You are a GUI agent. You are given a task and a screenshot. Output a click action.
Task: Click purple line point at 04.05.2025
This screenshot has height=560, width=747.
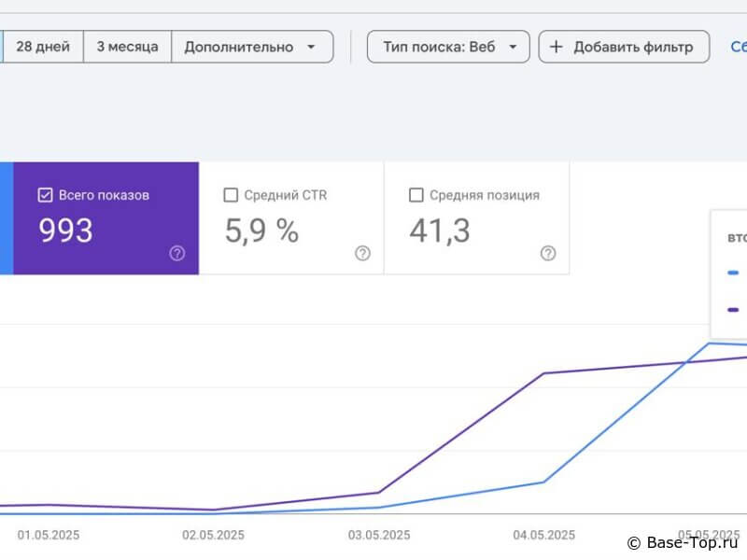click(x=544, y=373)
